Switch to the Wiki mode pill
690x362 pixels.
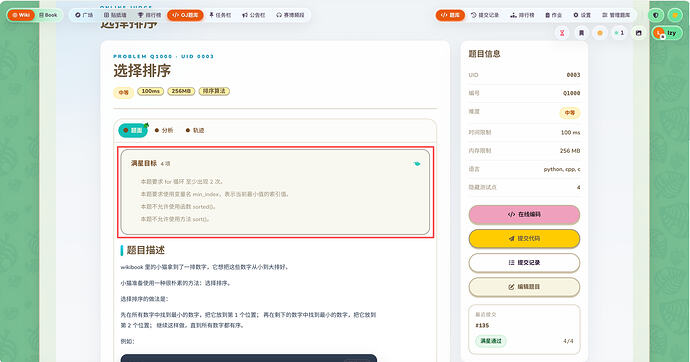coord(21,15)
